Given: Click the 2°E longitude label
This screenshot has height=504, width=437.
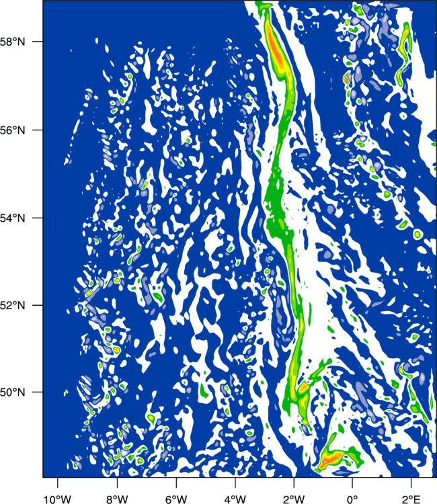Looking at the screenshot, I should click(411, 499).
